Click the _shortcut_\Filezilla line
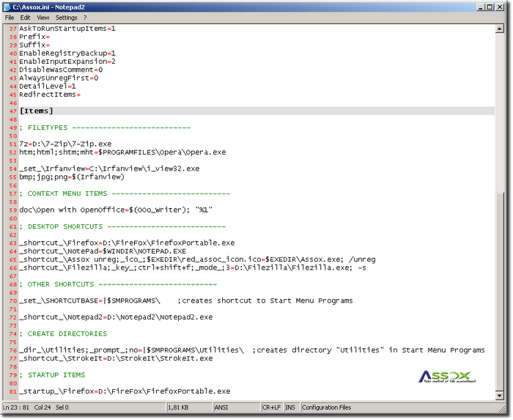The height and width of the screenshot is (420, 513). point(193,268)
